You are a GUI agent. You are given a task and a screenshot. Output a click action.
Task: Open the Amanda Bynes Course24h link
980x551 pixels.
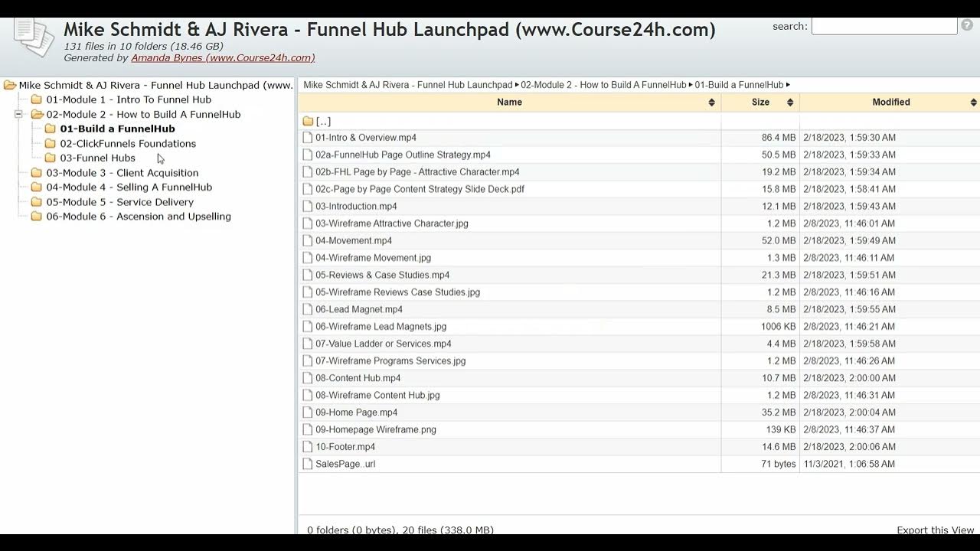point(223,57)
